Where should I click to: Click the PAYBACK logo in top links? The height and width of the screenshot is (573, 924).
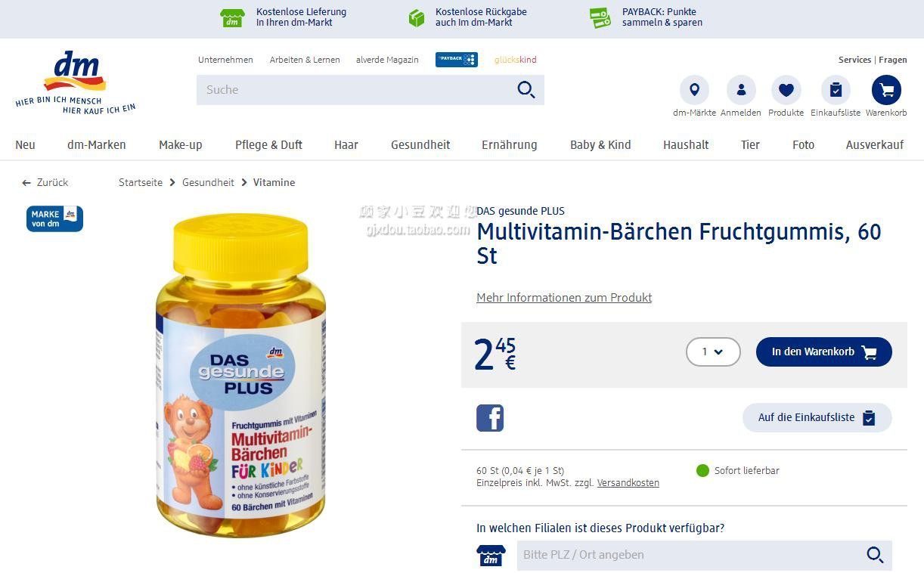(x=457, y=60)
